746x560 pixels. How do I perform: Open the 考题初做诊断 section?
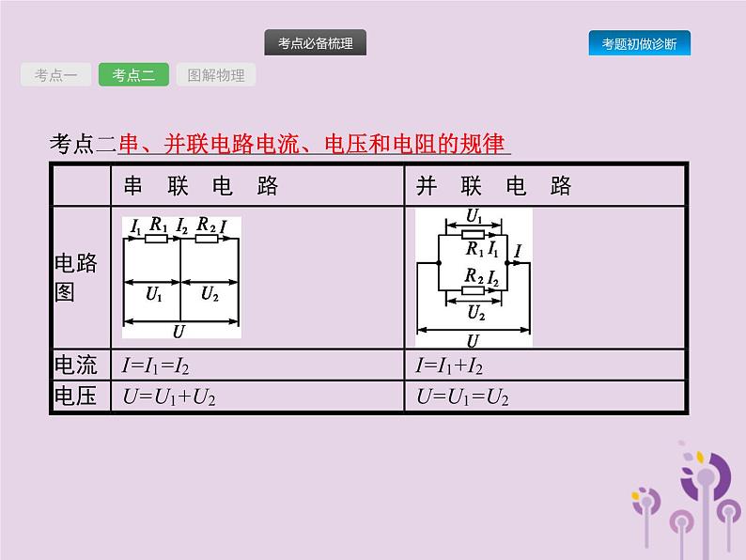point(639,43)
